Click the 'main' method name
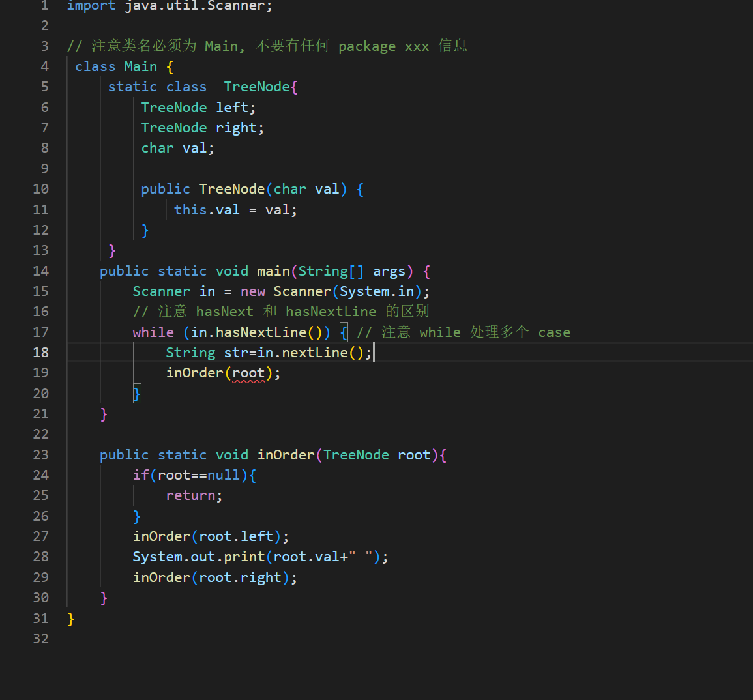 [273, 271]
